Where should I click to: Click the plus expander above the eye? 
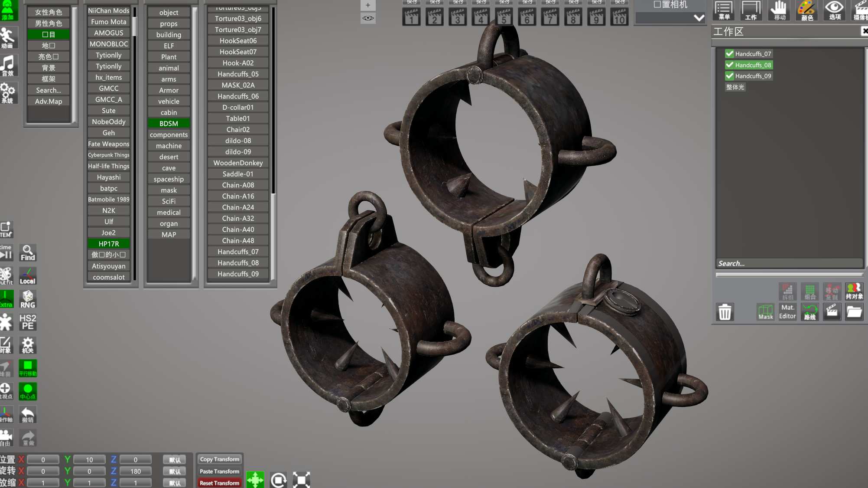tap(368, 5)
